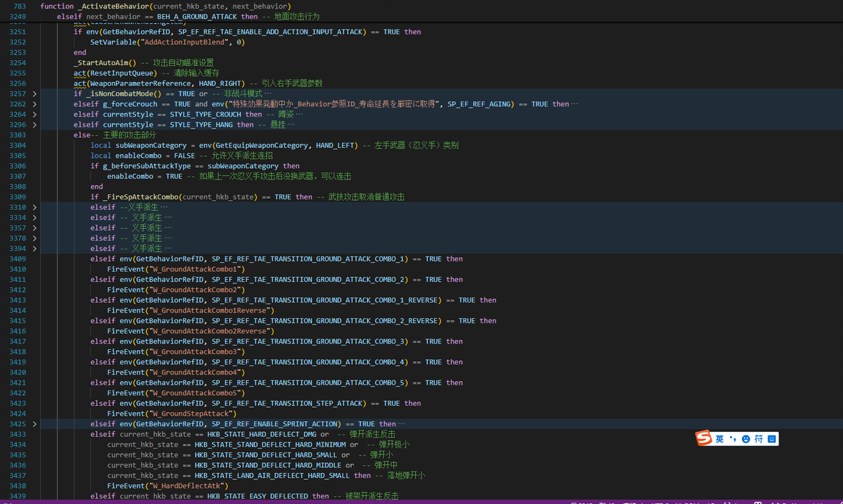This screenshot has width=843, height=504.
Task: Click '_FireSpAttackCombo' on line 3309
Action: coord(140,197)
